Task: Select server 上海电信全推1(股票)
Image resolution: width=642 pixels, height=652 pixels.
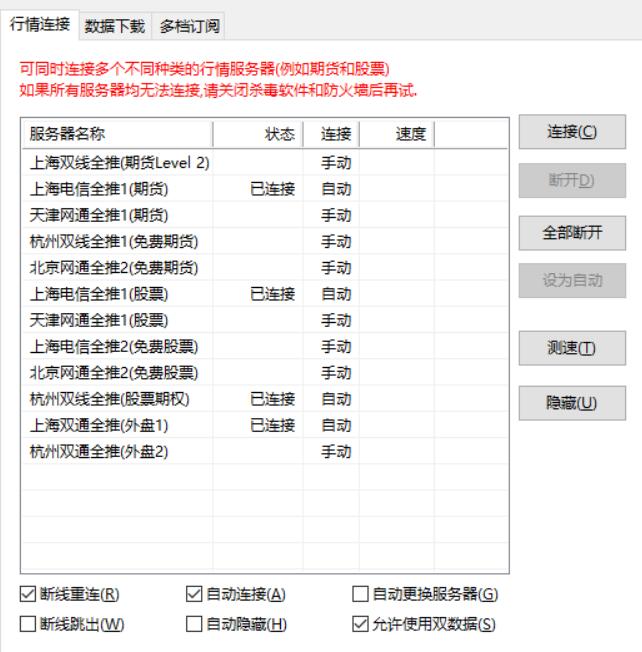Action: tap(99, 294)
